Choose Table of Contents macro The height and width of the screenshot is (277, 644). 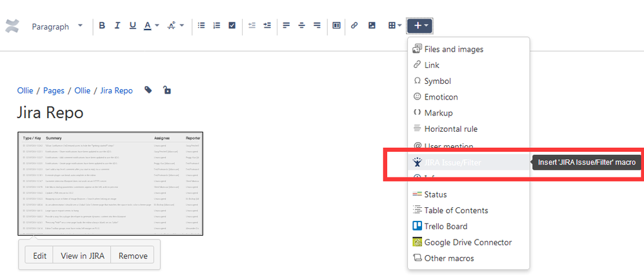point(468,210)
